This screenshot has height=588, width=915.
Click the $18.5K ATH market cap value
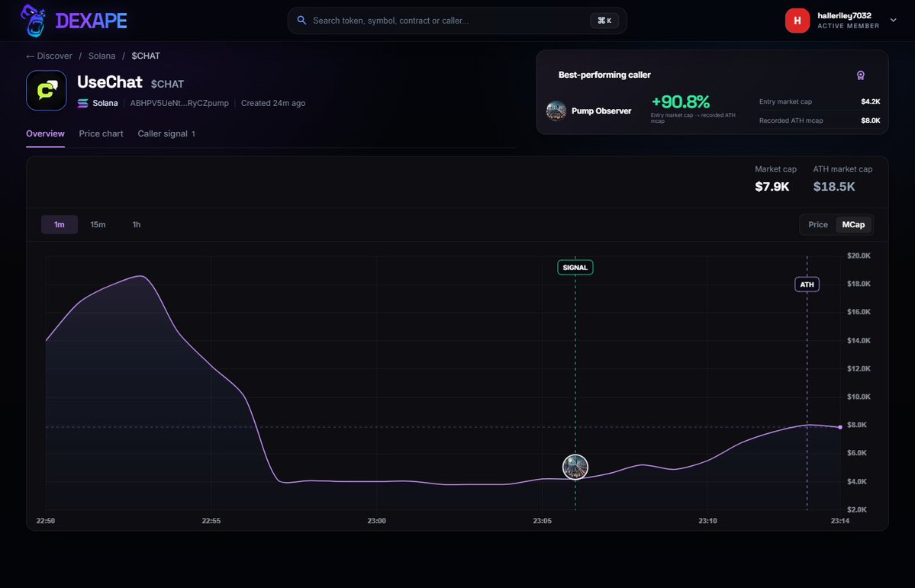pyautogui.click(x=834, y=187)
